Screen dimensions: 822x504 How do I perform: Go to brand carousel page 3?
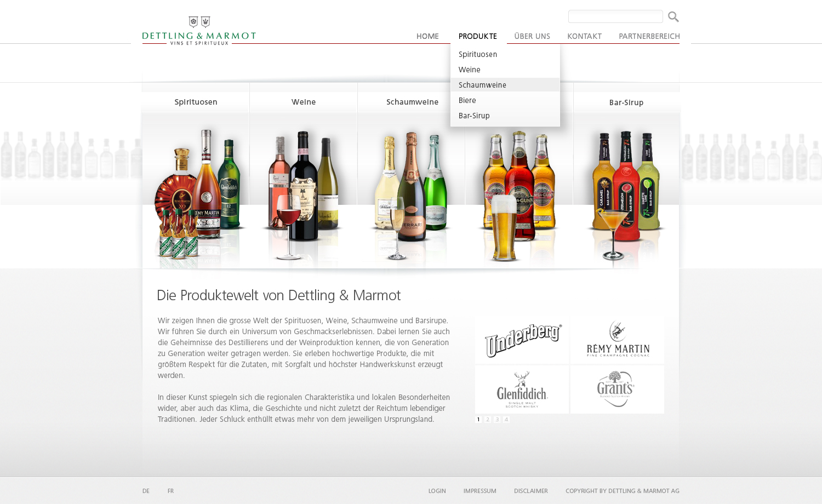pos(497,420)
